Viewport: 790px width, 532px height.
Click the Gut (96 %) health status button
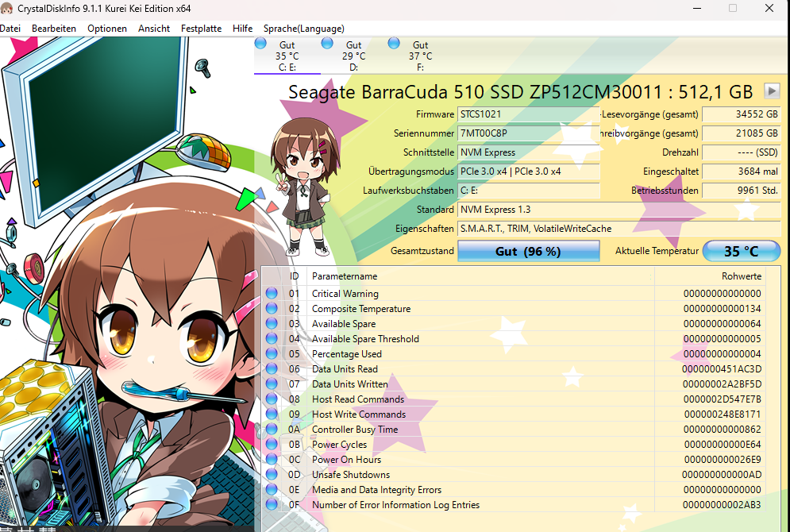(529, 251)
